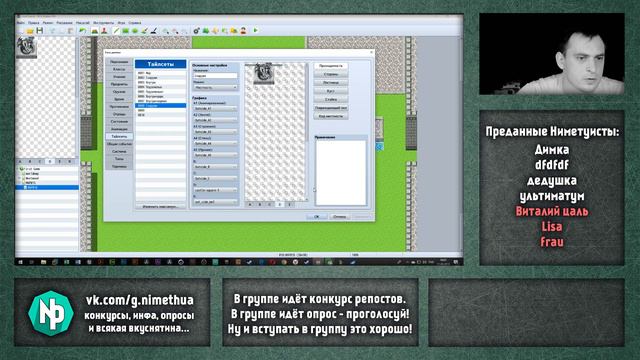
Task: Save project with floppy disk toolbar icon
Action: [x=40, y=31]
